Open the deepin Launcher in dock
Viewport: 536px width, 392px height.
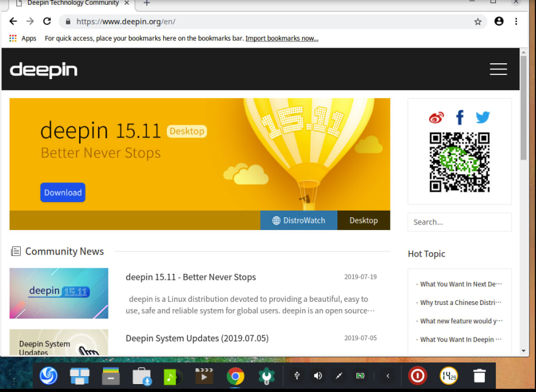click(49, 376)
